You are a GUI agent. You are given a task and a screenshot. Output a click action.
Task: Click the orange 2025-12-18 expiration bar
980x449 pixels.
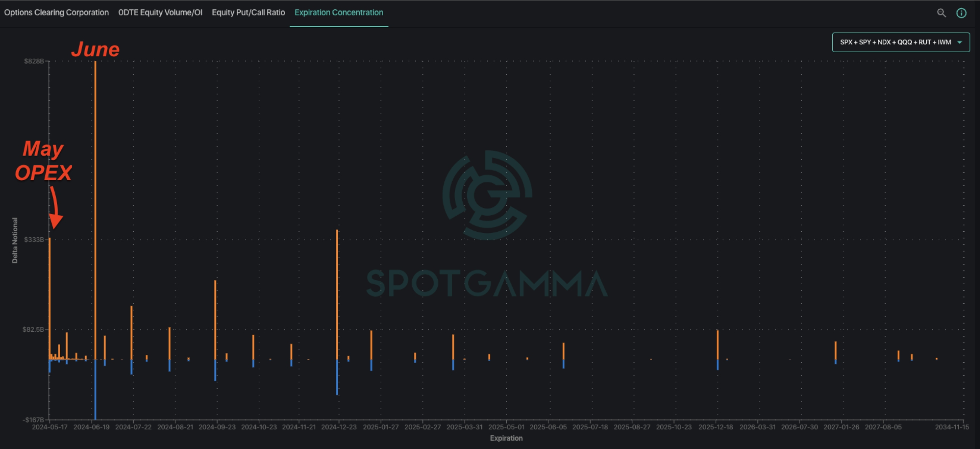tap(718, 345)
